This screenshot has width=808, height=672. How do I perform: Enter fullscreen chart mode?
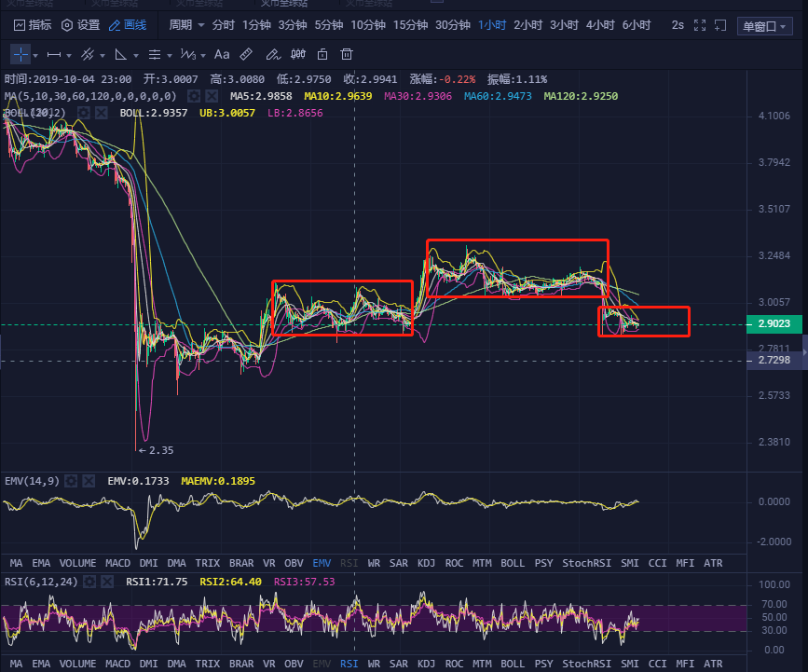pos(700,25)
